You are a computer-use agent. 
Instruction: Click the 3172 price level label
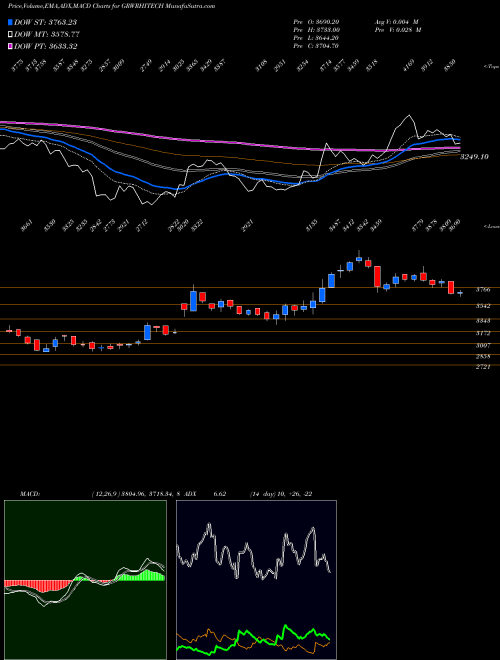coord(483,333)
